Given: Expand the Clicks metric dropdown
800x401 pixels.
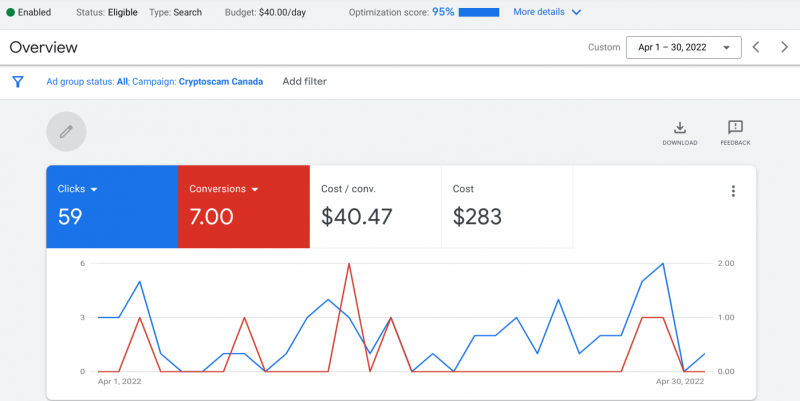Looking at the screenshot, I should 94,189.
